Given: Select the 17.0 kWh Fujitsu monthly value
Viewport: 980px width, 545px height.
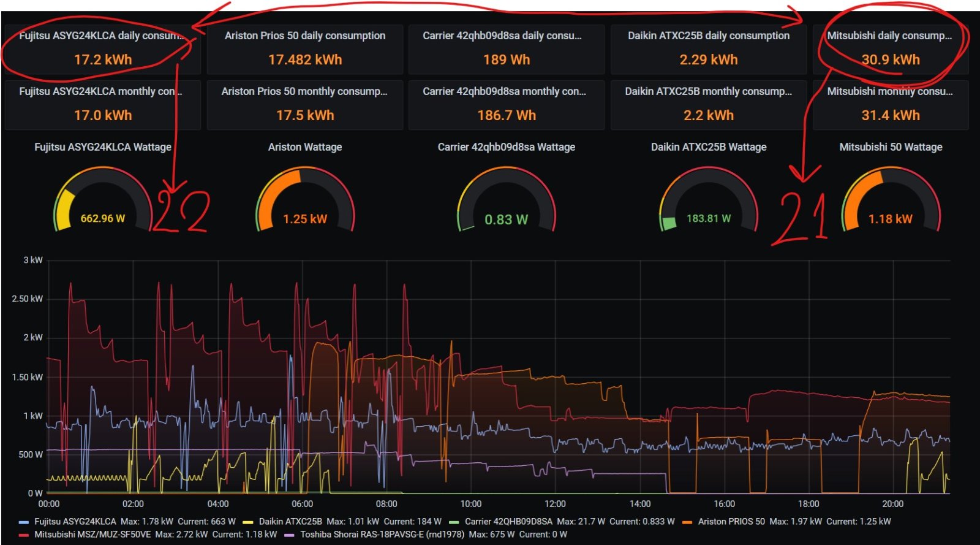Looking at the screenshot, I should click(103, 115).
